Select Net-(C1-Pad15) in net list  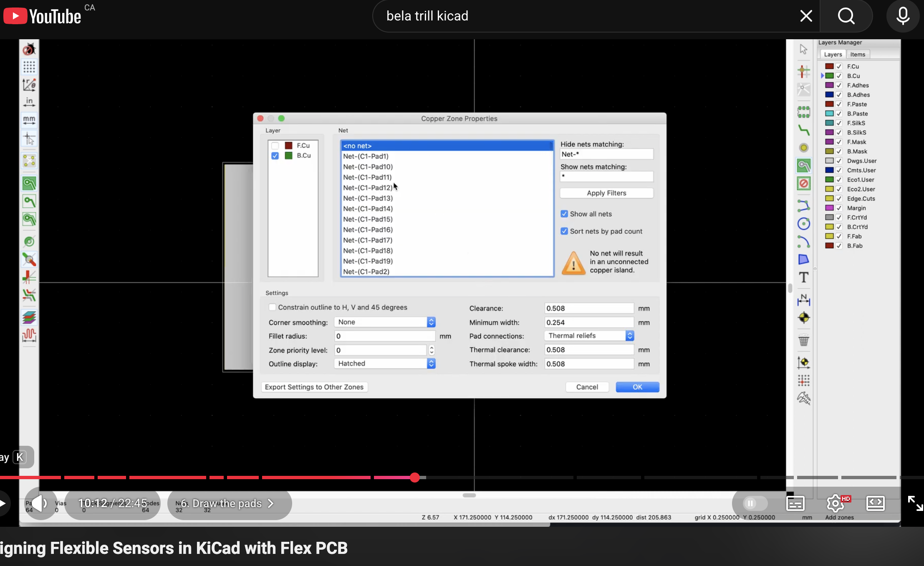coord(368,219)
